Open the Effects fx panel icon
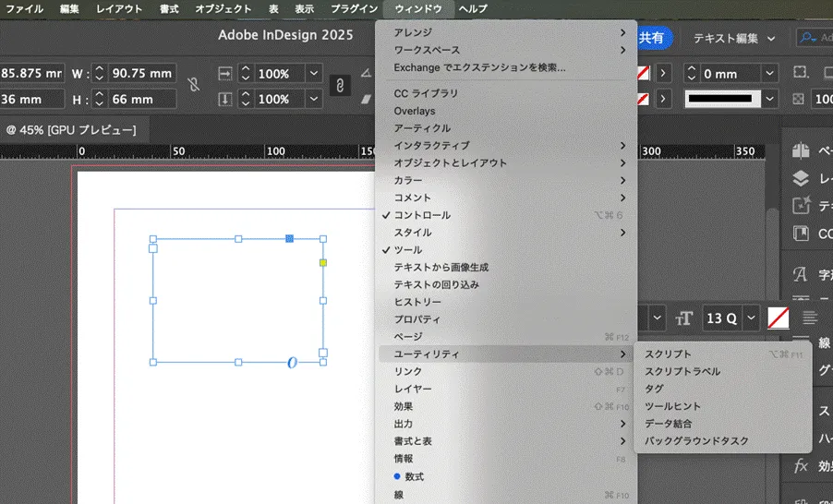The width and height of the screenshot is (833, 504). [x=801, y=466]
